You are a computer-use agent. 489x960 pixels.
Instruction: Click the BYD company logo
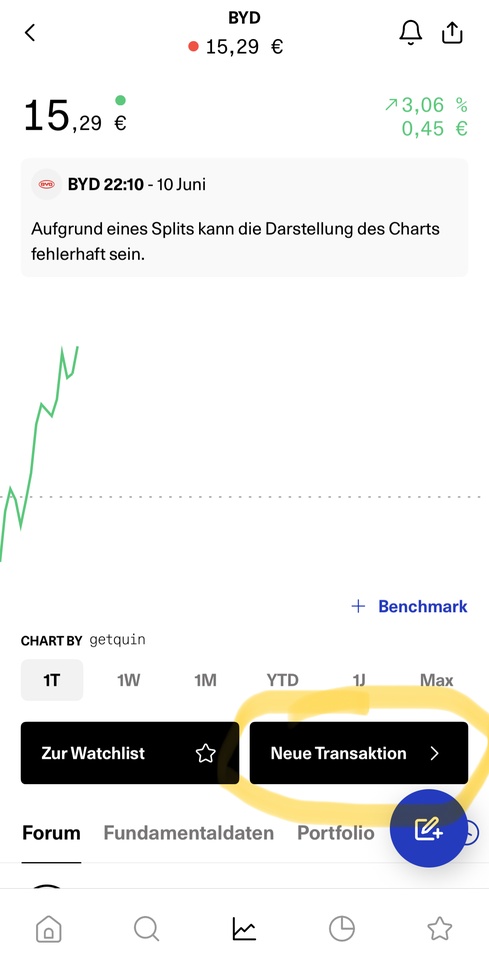coord(47,184)
